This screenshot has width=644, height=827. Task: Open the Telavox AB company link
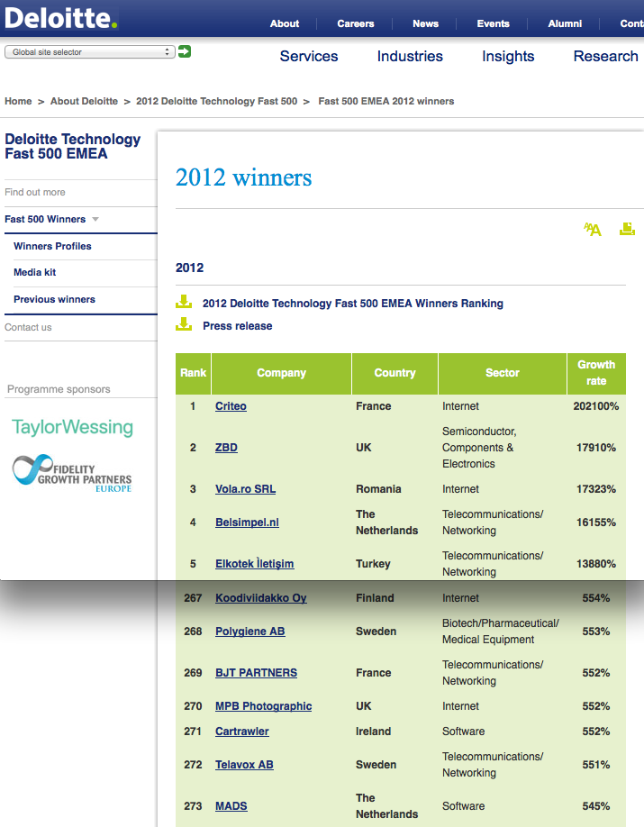pos(244,764)
